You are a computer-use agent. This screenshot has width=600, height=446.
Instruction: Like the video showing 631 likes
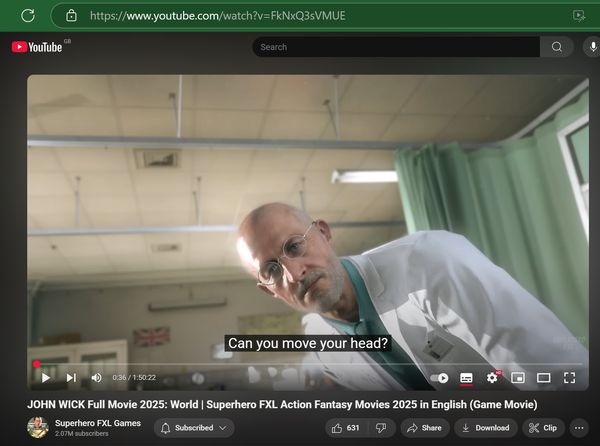coord(346,428)
